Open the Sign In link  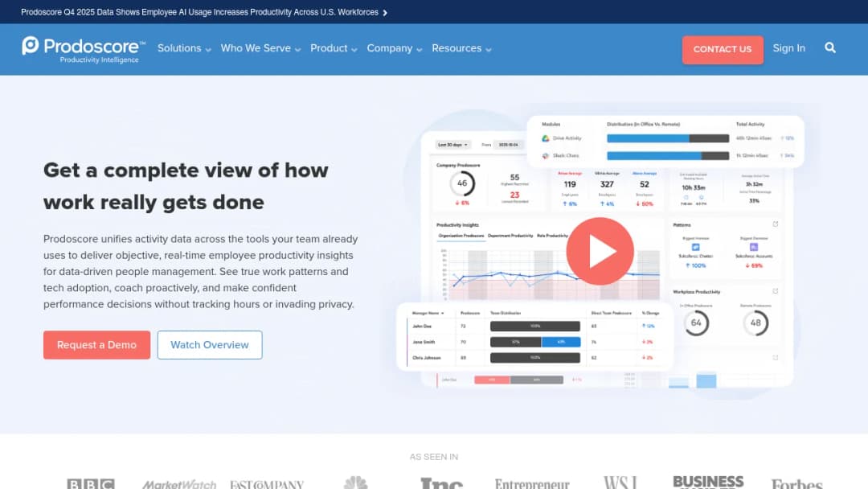(789, 48)
